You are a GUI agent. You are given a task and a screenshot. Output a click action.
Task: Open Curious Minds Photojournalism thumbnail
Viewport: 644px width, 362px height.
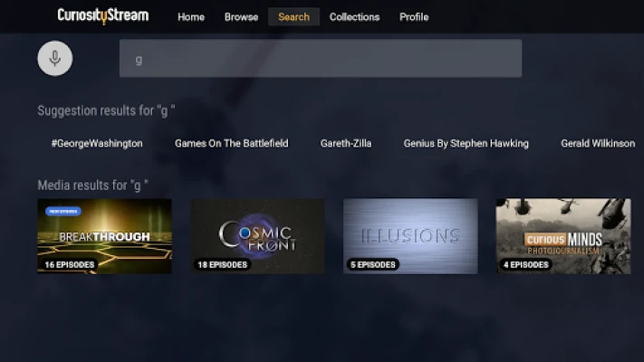click(563, 235)
